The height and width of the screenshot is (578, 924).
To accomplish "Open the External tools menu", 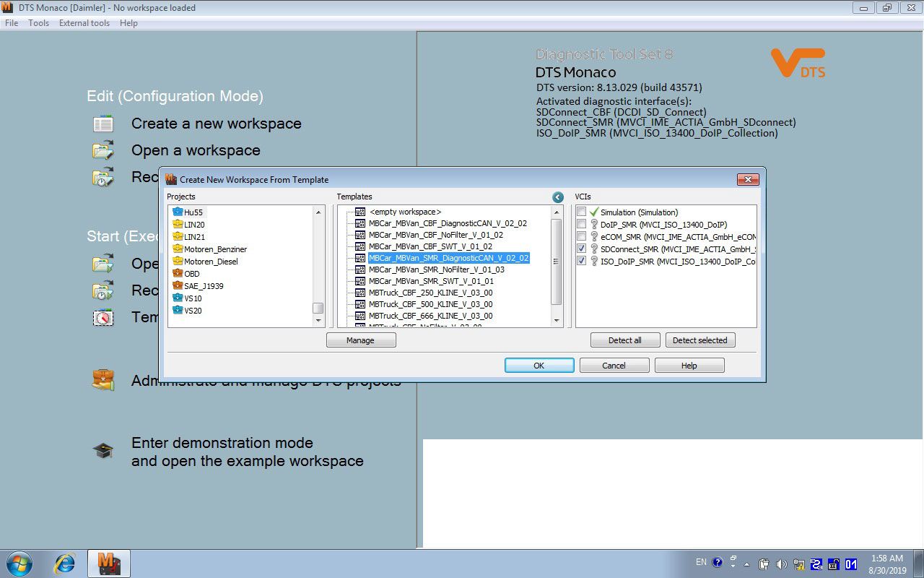I will click(x=84, y=23).
